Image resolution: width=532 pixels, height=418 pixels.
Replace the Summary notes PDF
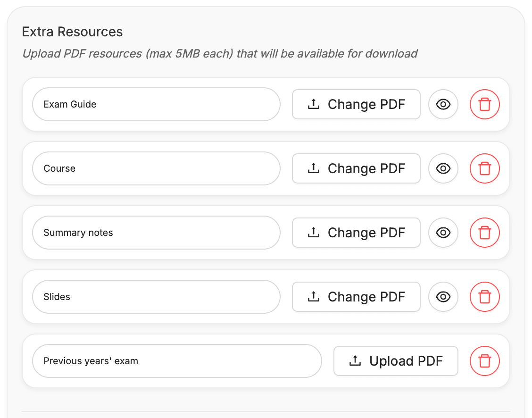coord(356,233)
